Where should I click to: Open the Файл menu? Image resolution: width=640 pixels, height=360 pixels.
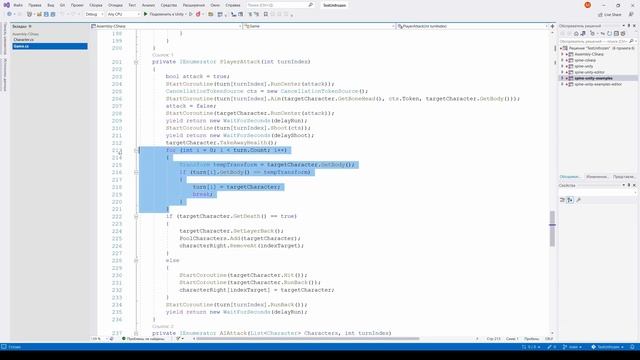coord(18,5)
